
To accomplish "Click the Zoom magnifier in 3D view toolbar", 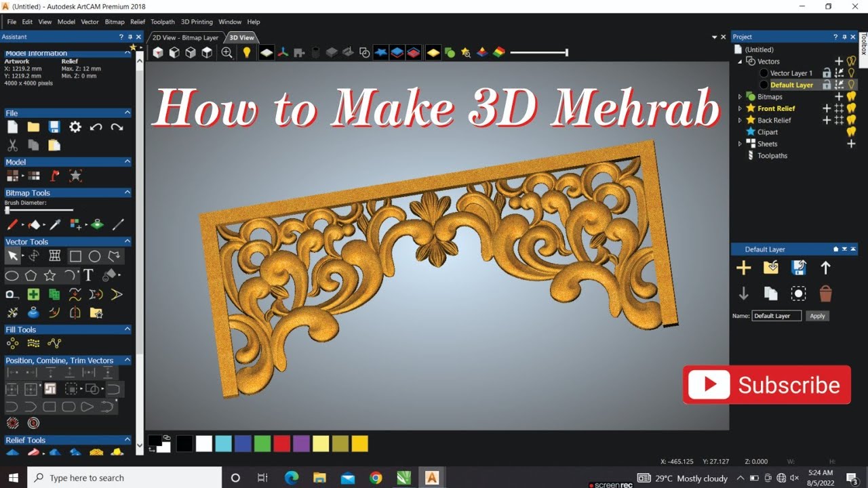I will pyautogui.click(x=227, y=52).
